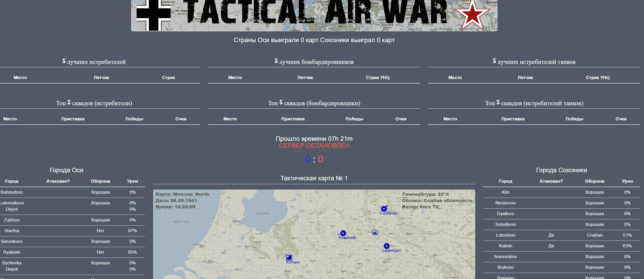Select "Топ 5 сквадов (истребители)" heading
This screenshot has width=644, height=279.
pos(94,103)
